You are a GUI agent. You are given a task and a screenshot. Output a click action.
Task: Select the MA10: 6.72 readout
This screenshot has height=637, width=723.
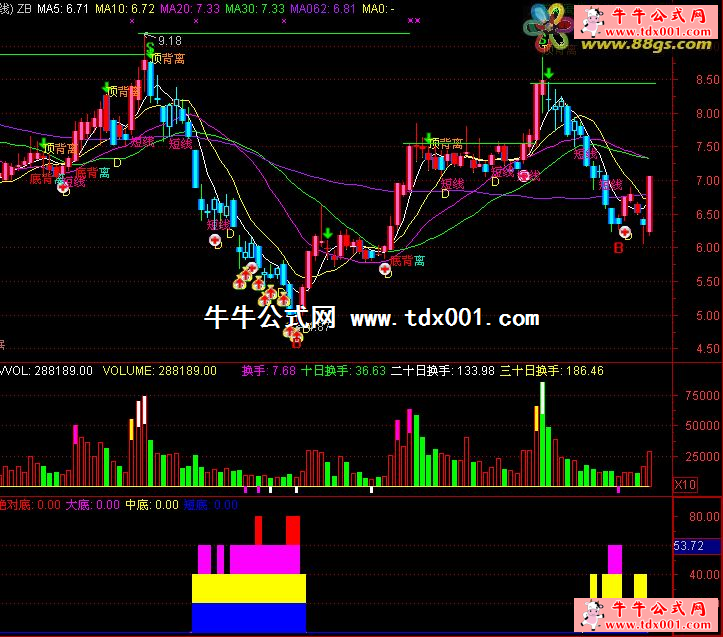pyautogui.click(x=125, y=9)
